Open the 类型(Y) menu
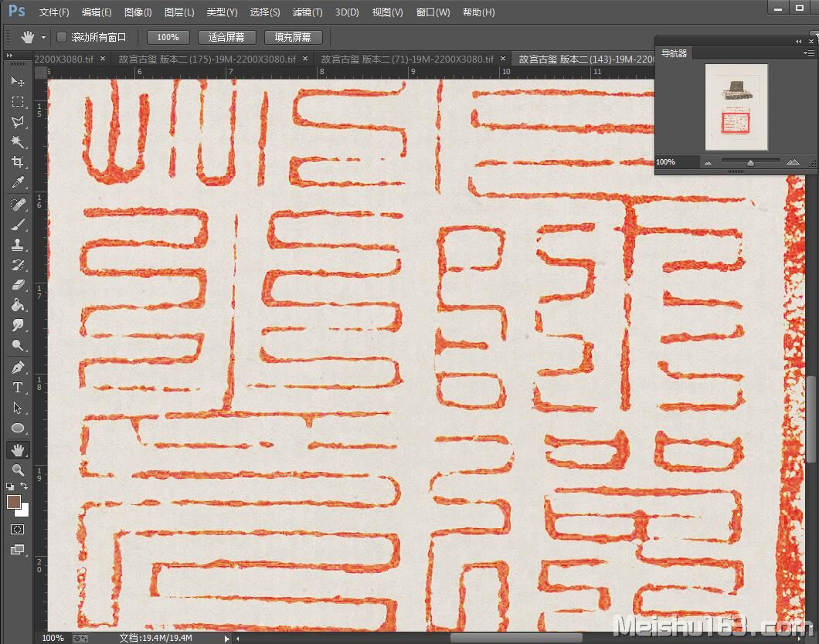The height and width of the screenshot is (644, 819). 222,12
